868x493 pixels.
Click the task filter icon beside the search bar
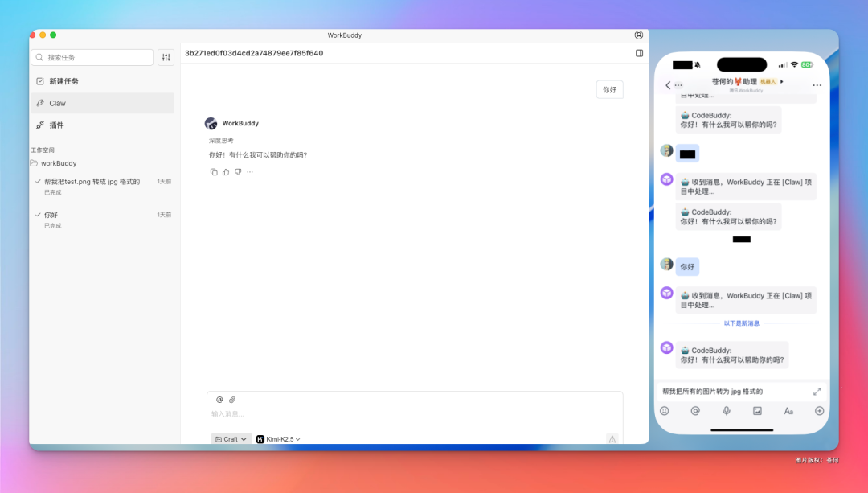166,57
